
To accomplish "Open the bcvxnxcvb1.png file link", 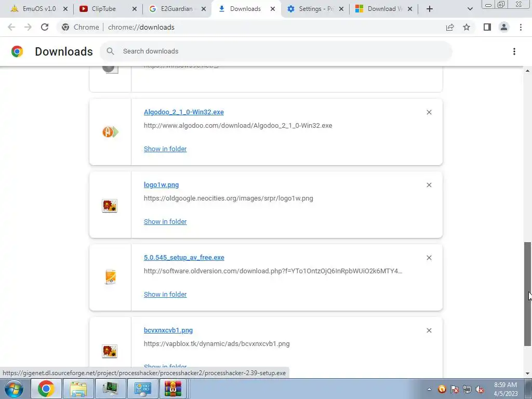I will coord(168,330).
